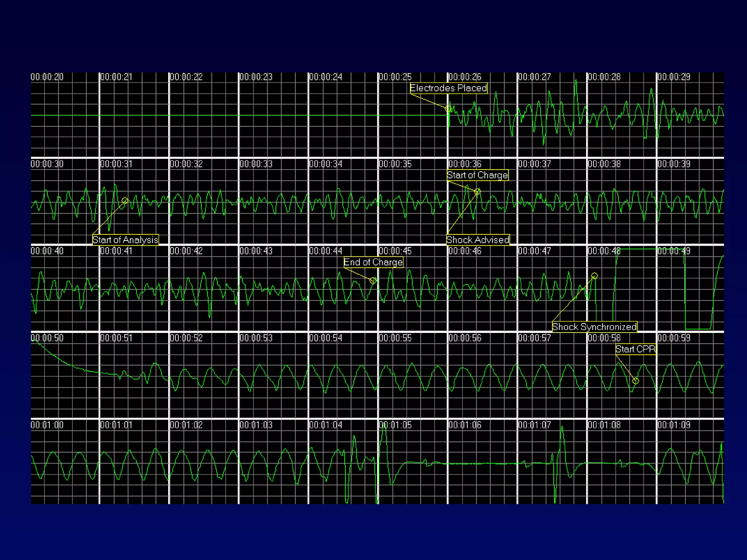Click the Electrodes Placed yellow circle marker

(448, 108)
